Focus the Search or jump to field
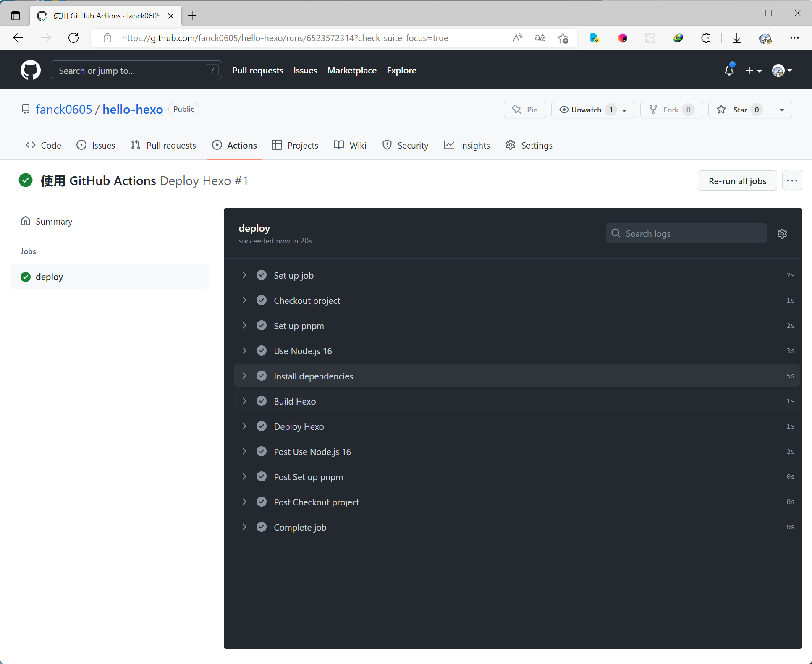Image resolution: width=812 pixels, height=664 pixels. 136,70
